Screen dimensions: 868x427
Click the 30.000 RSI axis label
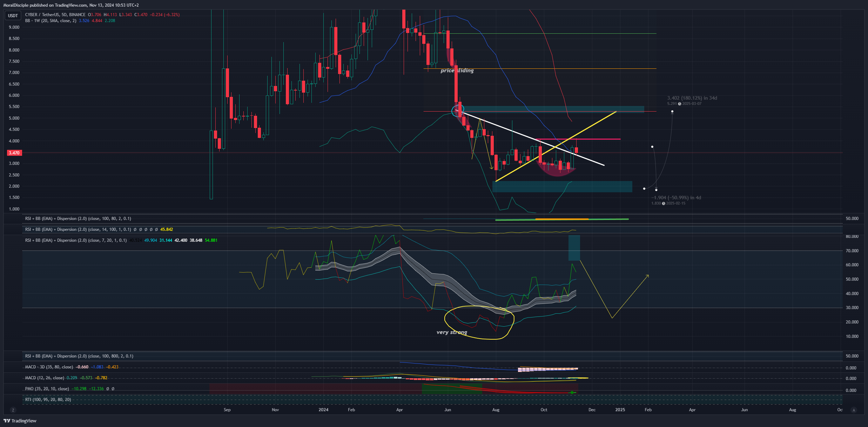click(852, 308)
